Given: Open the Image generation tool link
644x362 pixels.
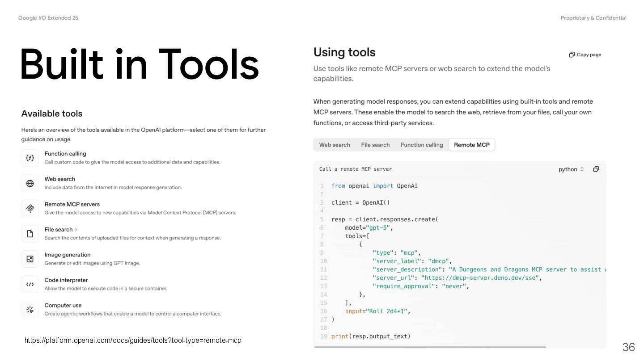Looking at the screenshot, I should coord(68,255).
